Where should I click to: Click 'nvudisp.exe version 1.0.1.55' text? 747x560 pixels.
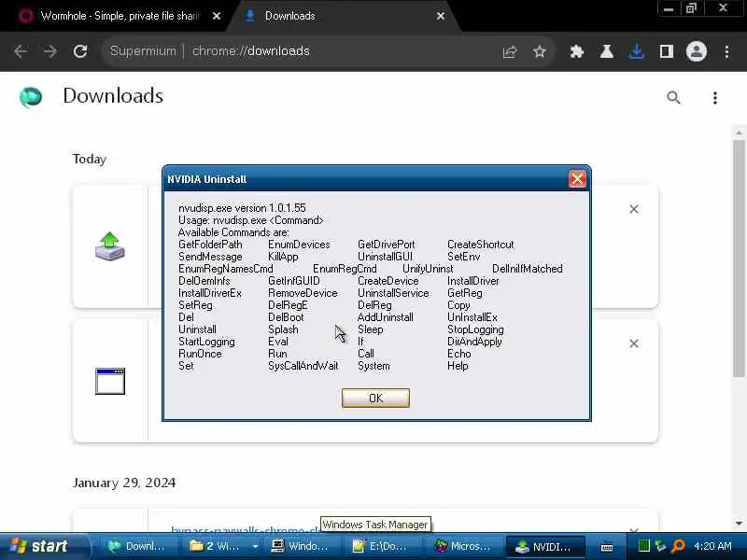[x=242, y=208]
